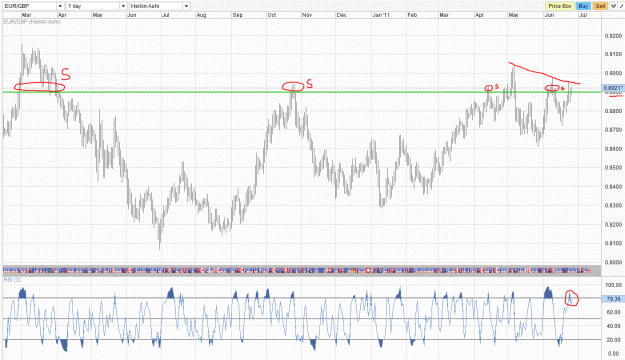Click the 0.8000 price axis label

tap(613, 262)
